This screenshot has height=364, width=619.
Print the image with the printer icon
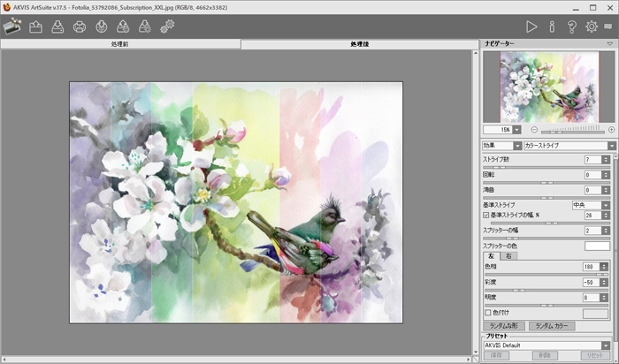point(80,27)
